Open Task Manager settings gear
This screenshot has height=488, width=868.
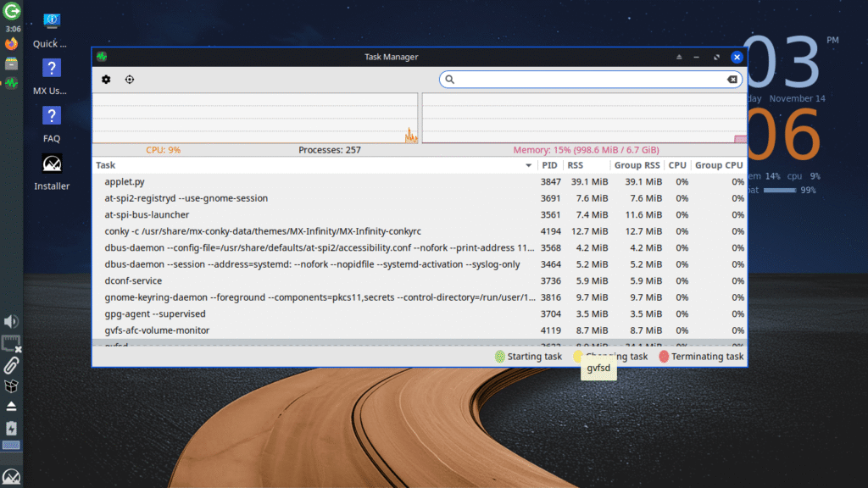106,80
